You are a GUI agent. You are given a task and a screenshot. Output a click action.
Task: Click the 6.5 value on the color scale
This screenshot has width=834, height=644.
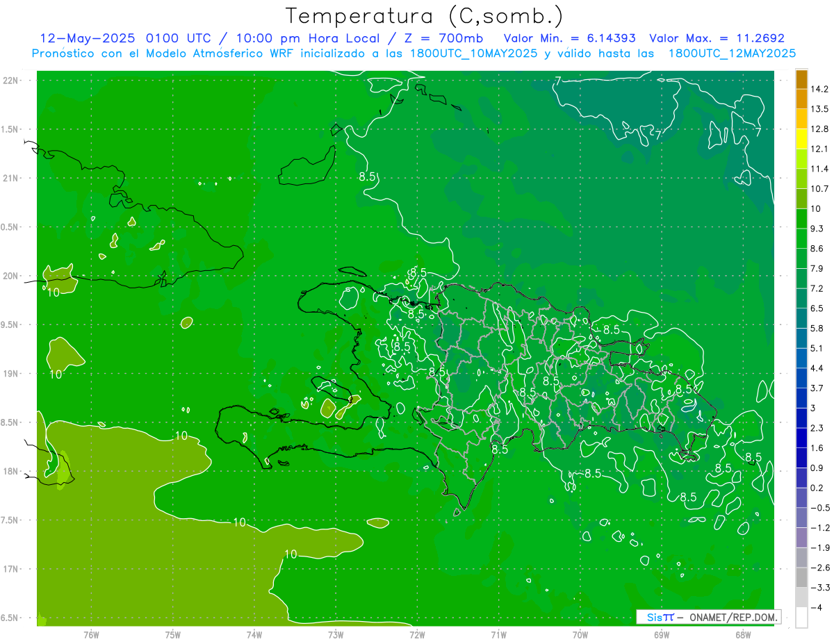(817, 308)
